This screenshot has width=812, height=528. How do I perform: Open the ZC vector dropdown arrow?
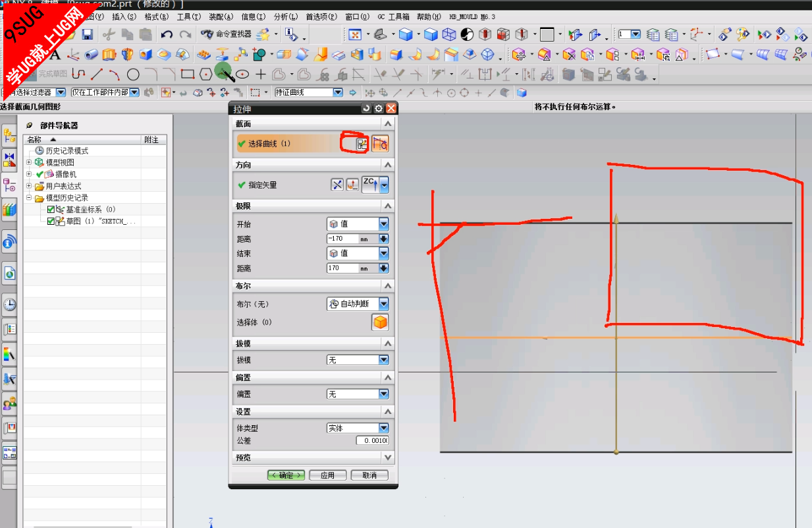pos(384,185)
